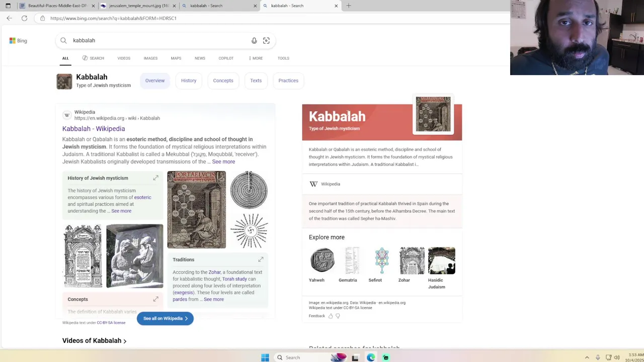The width and height of the screenshot is (644, 362).
Task: Click See more after Wikipedia summary
Action: click(223, 161)
